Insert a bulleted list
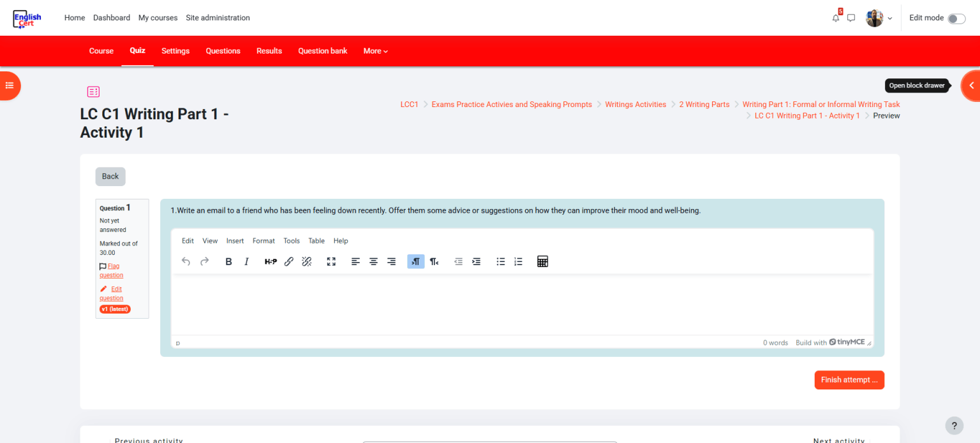 (501, 261)
